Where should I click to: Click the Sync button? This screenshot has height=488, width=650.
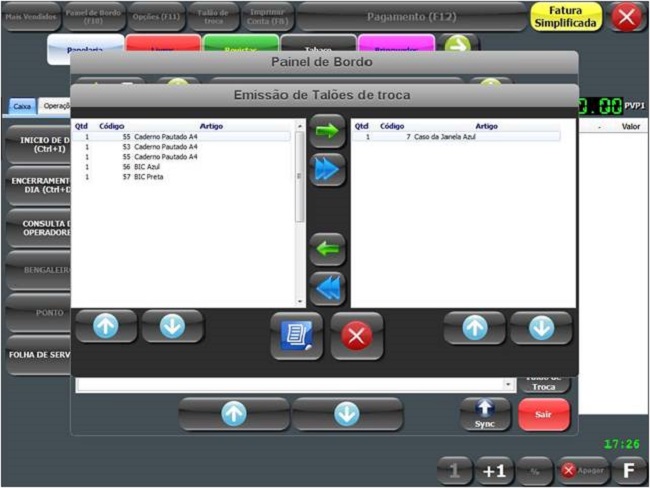(485, 412)
